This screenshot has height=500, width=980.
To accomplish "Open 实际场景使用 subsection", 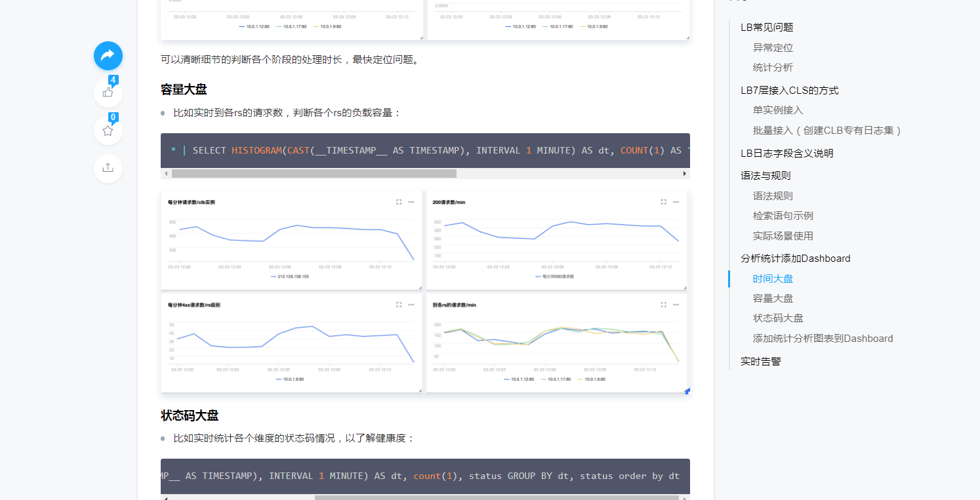I will click(783, 236).
